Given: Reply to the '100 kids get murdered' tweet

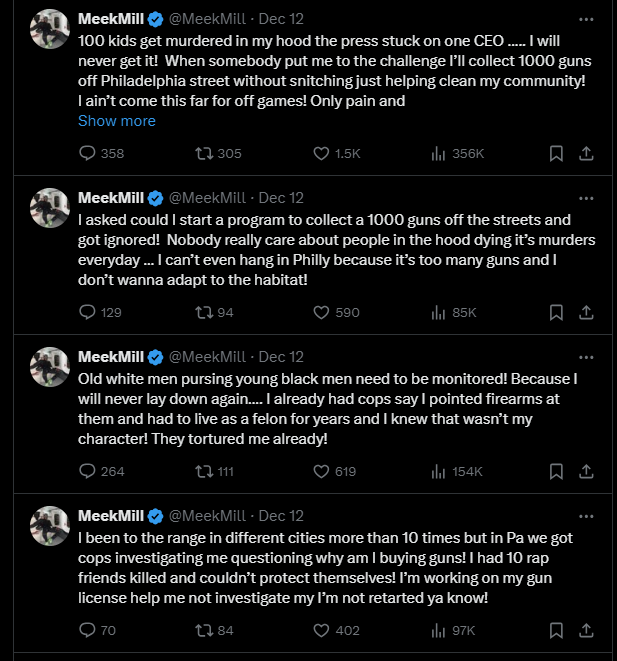Looking at the screenshot, I should pos(87,154).
